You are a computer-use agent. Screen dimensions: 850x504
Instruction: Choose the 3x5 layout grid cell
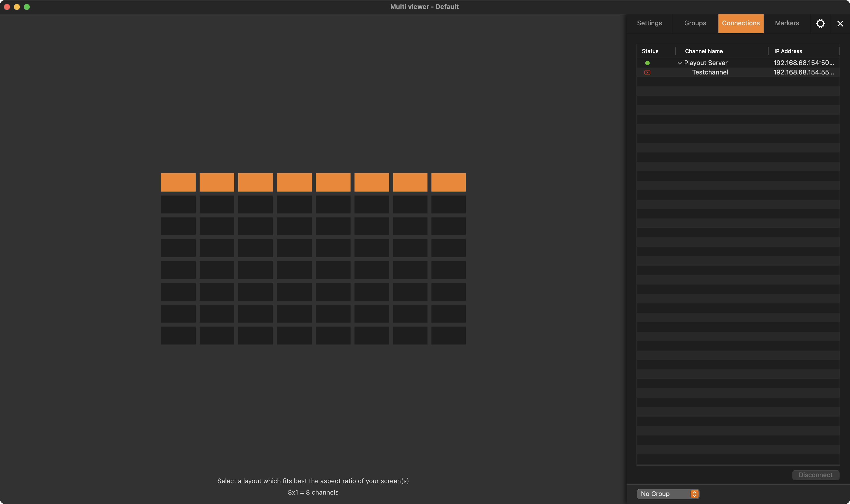pos(255,270)
